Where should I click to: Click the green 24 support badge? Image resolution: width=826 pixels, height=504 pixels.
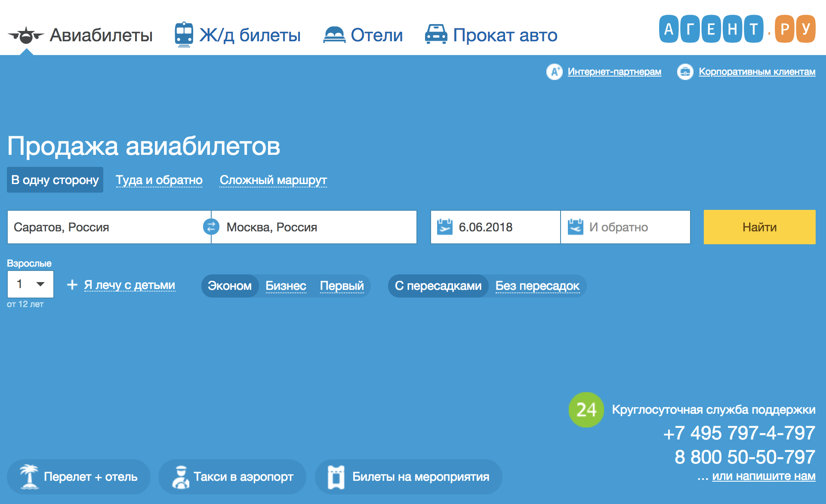[586, 410]
